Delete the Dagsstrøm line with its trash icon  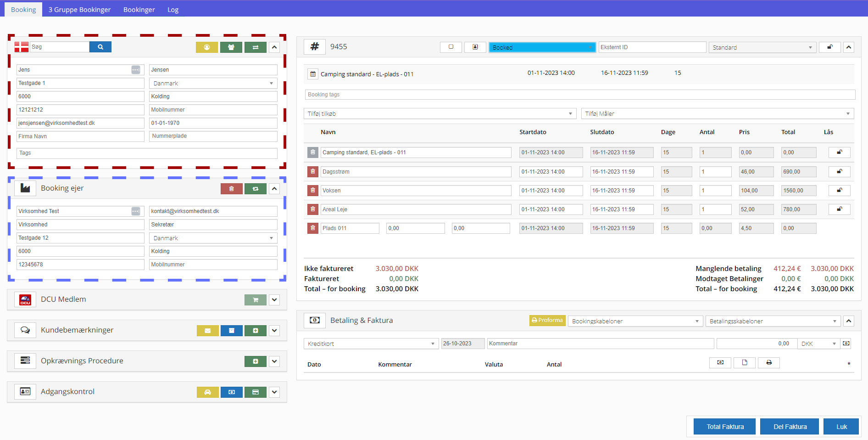[313, 172]
